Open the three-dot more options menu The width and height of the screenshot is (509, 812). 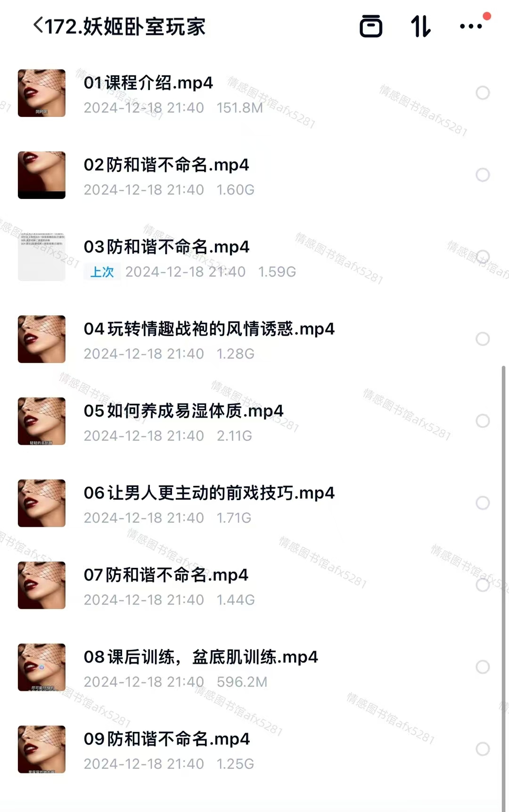pos(471,26)
